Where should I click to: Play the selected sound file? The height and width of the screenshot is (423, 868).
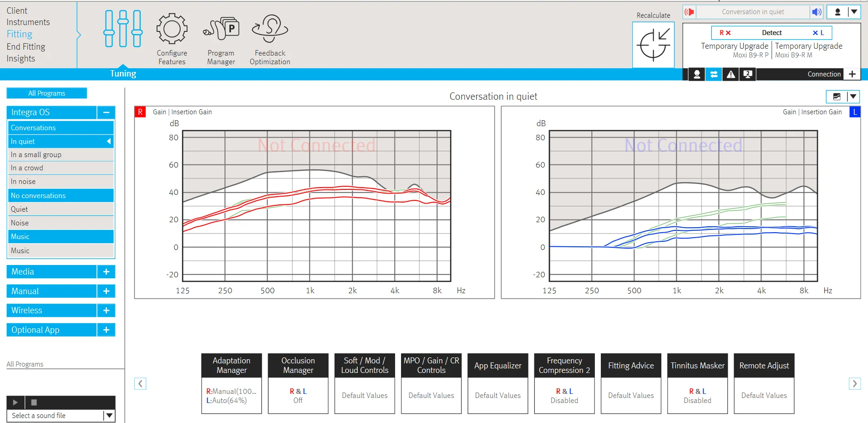point(15,403)
